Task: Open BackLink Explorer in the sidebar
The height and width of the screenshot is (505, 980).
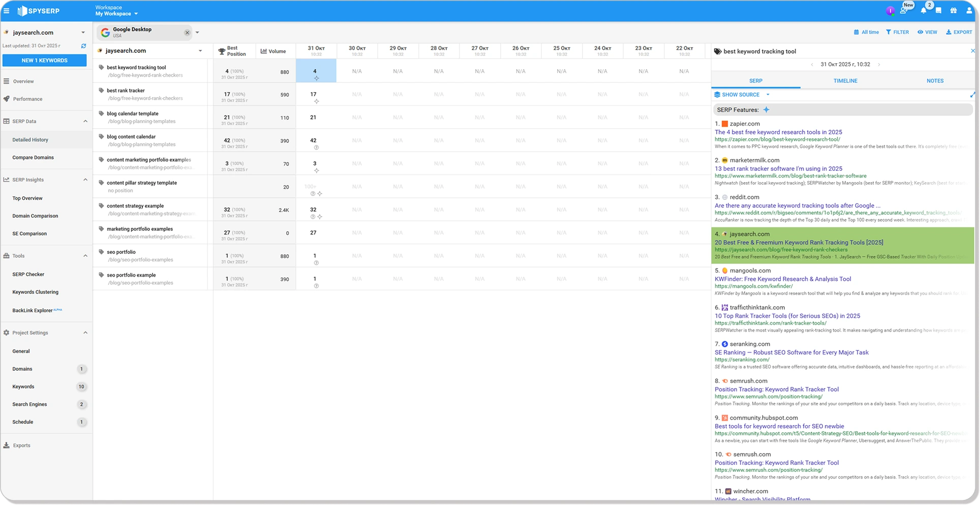Action: [33, 311]
